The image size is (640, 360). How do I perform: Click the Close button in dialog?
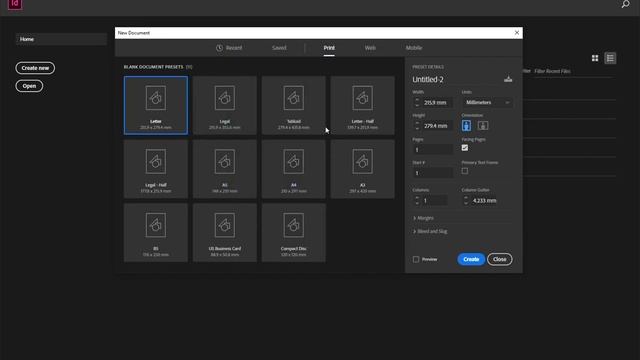500,259
